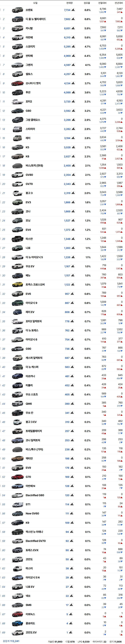The height and width of the screenshot is (644, 125).
Task: Select the 티볼리 sales figure 452
Action: coord(67,385)
